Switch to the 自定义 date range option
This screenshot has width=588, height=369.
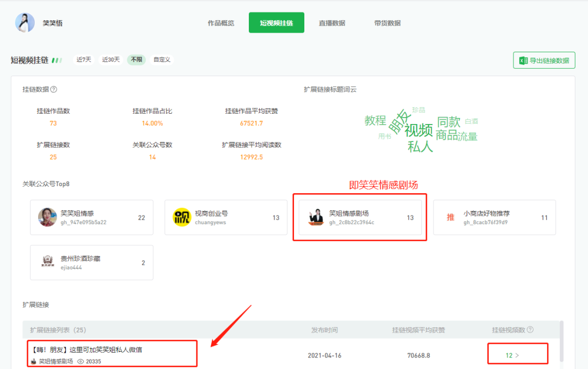point(162,60)
